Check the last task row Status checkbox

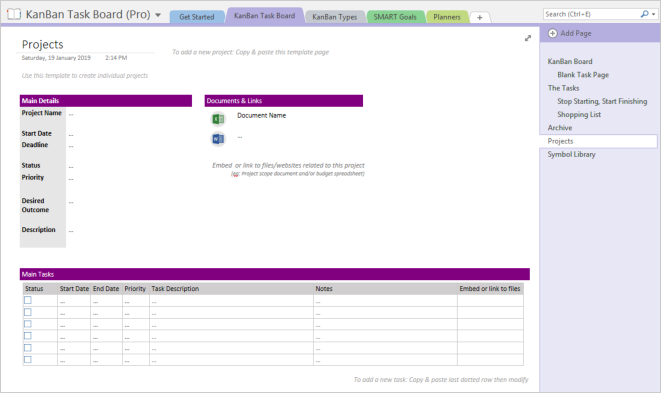pyautogui.click(x=28, y=360)
